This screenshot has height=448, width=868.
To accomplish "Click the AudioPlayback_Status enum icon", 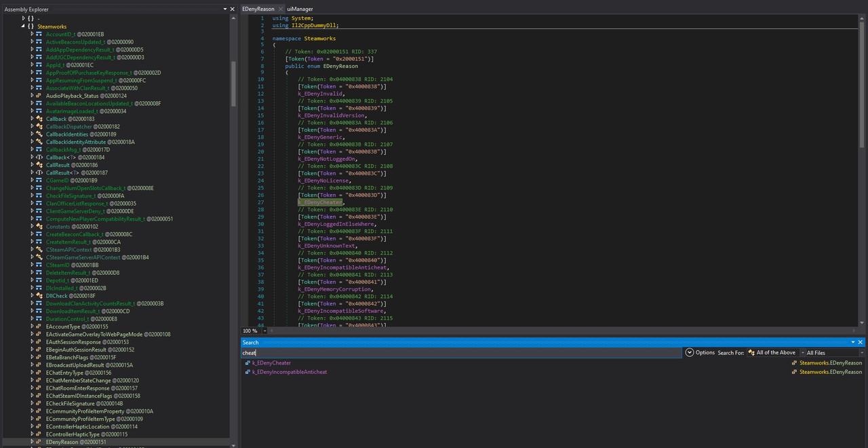I will pos(39,96).
